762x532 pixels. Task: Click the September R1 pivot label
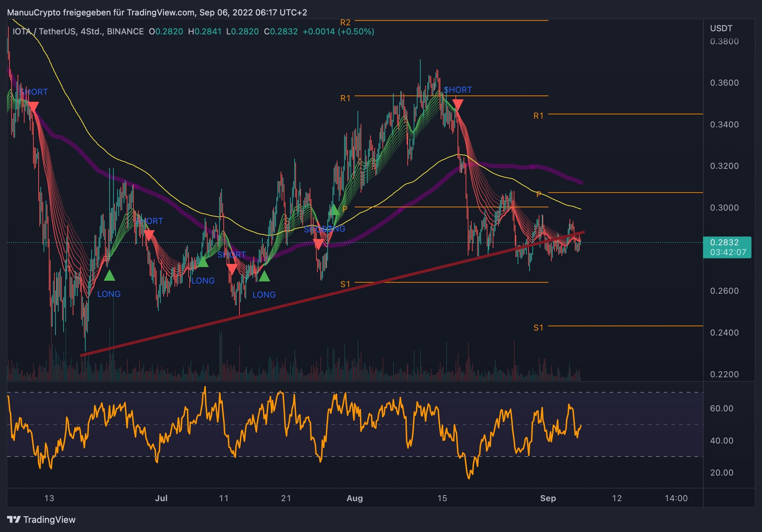click(538, 116)
